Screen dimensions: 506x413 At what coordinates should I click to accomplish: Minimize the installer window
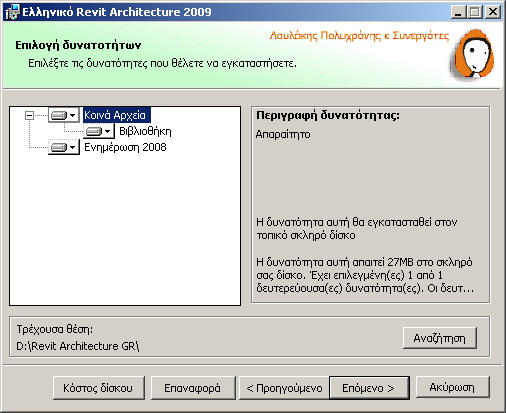point(459,12)
